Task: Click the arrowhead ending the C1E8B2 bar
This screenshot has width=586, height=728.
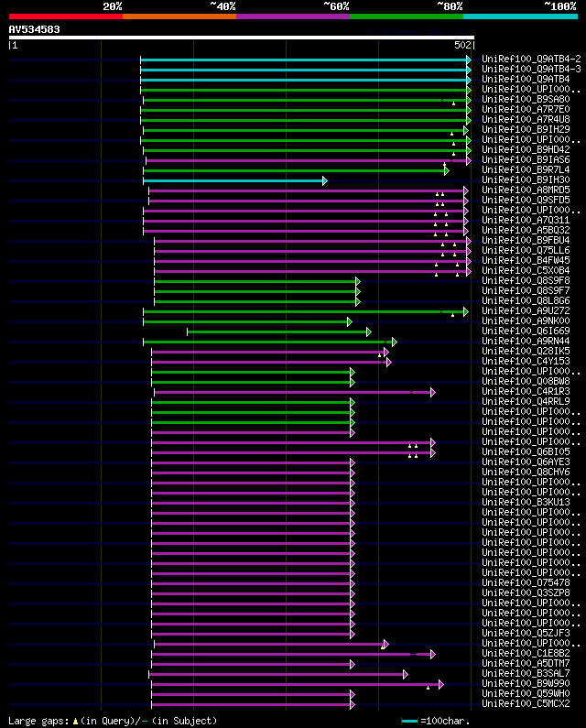Action: click(x=433, y=654)
